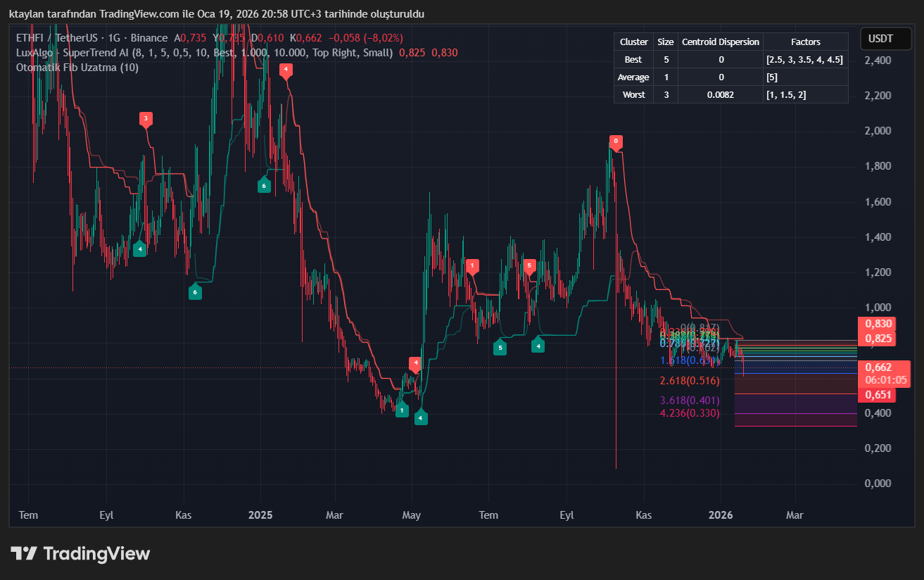Click the Worst cluster row label
Image resolution: width=924 pixels, height=580 pixels.
[633, 94]
